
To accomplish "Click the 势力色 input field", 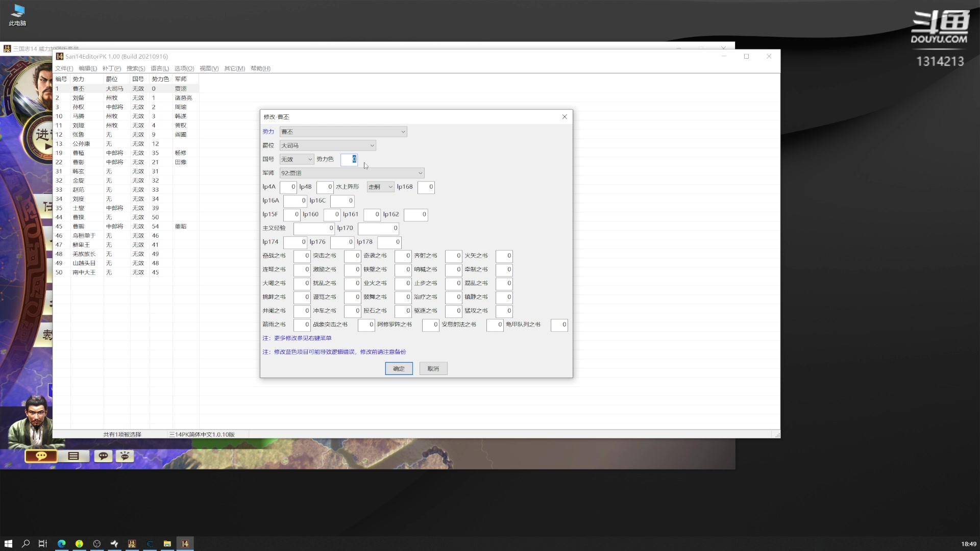I will (349, 159).
